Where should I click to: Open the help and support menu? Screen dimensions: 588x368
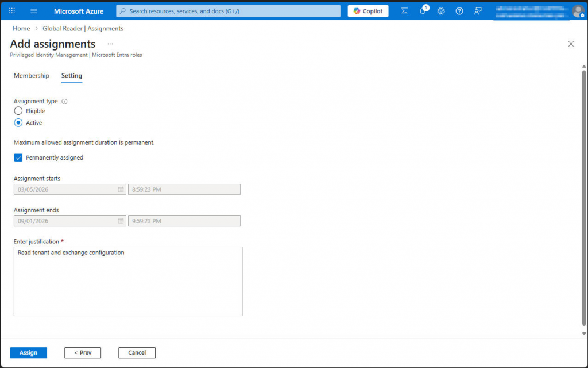[x=459, y=10]
